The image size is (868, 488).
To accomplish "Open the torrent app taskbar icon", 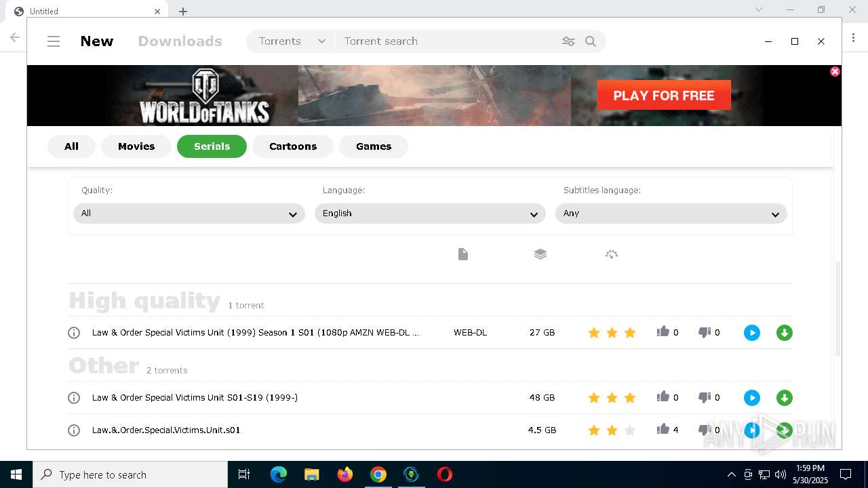I will pos(411,474).
